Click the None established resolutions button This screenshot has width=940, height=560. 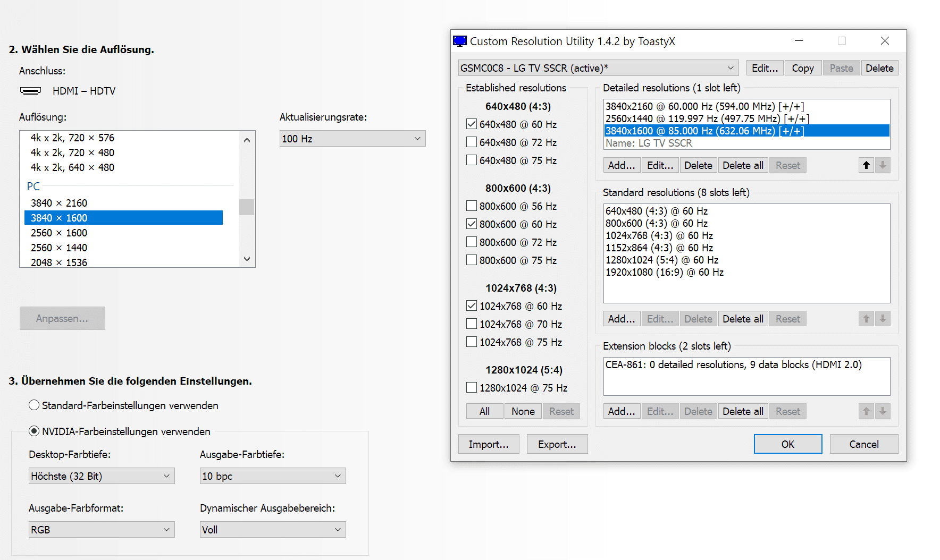click(x=523, y=411)
